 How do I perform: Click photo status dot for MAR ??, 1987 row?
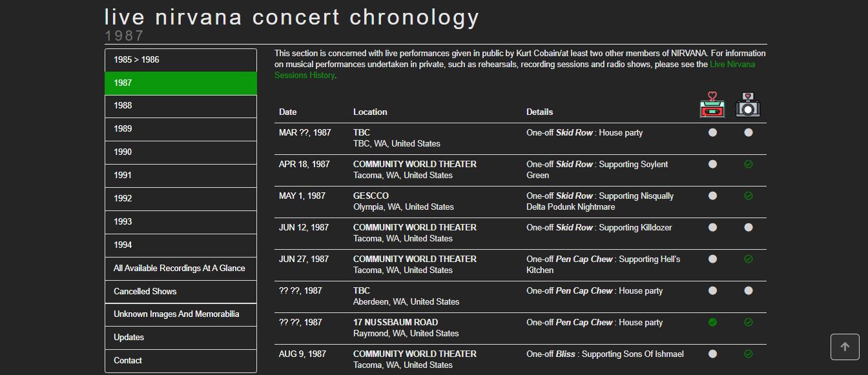(748, 132)
